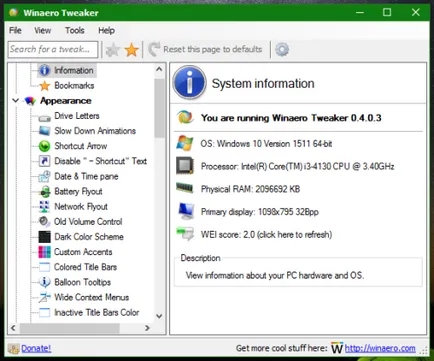434x361 pixels.
Task: Refresh the WEI score text
Action: 266,235
